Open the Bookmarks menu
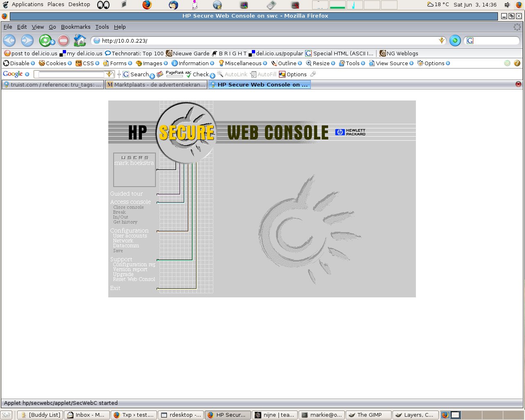The image size is (525, 420). pos(75,27)
